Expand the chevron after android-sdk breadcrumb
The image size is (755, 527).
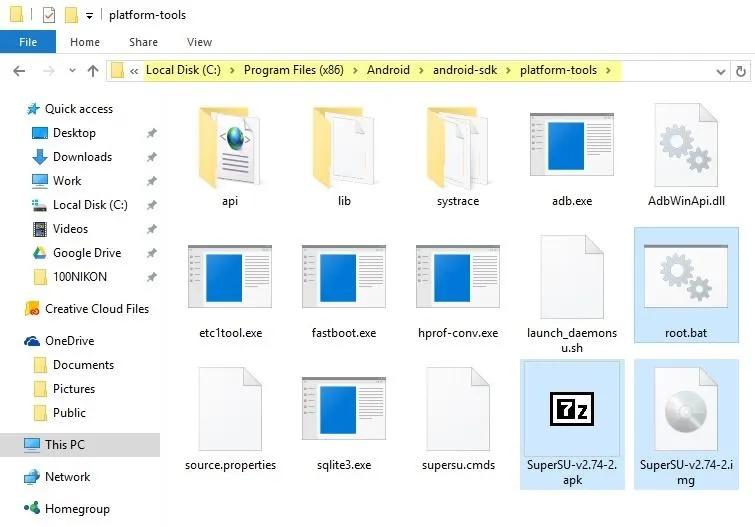(508, 71)
